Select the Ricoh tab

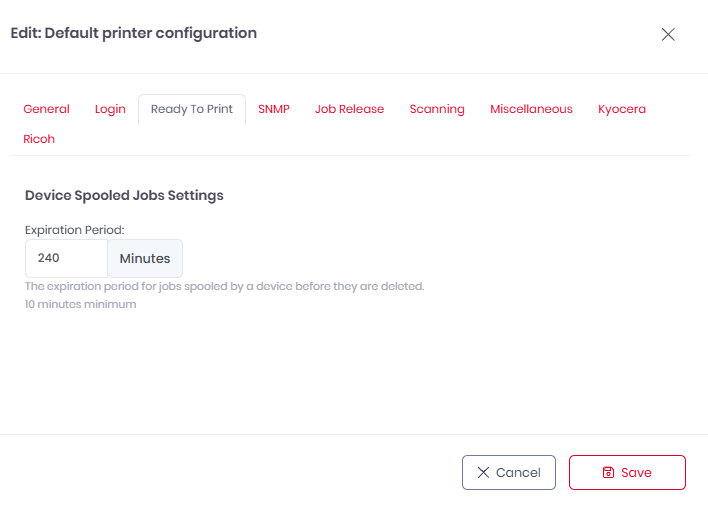click(39, 139)
